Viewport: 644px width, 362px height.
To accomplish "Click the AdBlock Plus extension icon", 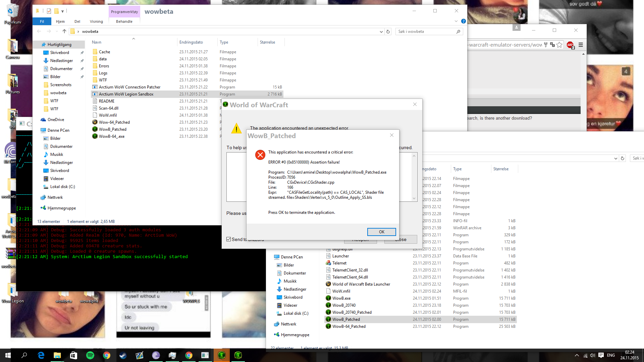I will (x=570, y=45).
